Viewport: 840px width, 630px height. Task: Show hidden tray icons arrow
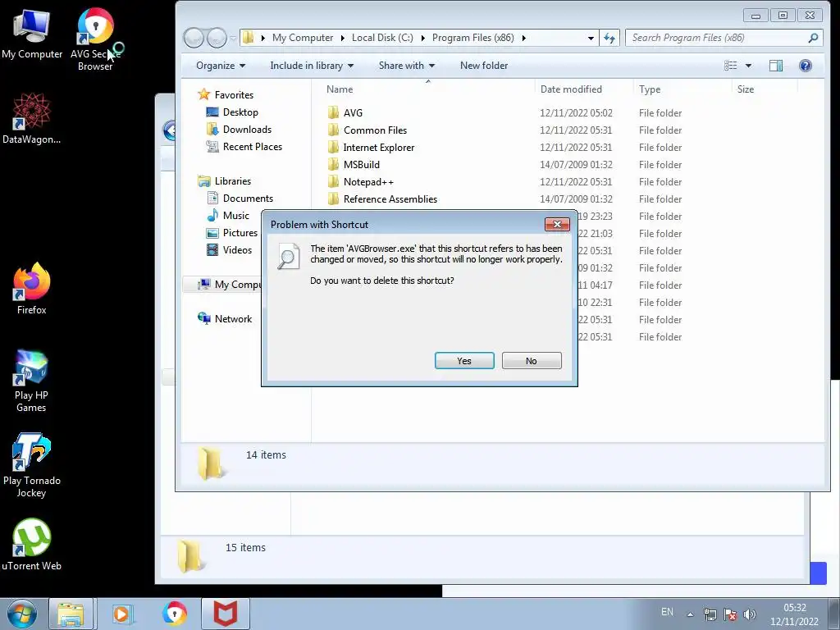(x=691, y=614)
